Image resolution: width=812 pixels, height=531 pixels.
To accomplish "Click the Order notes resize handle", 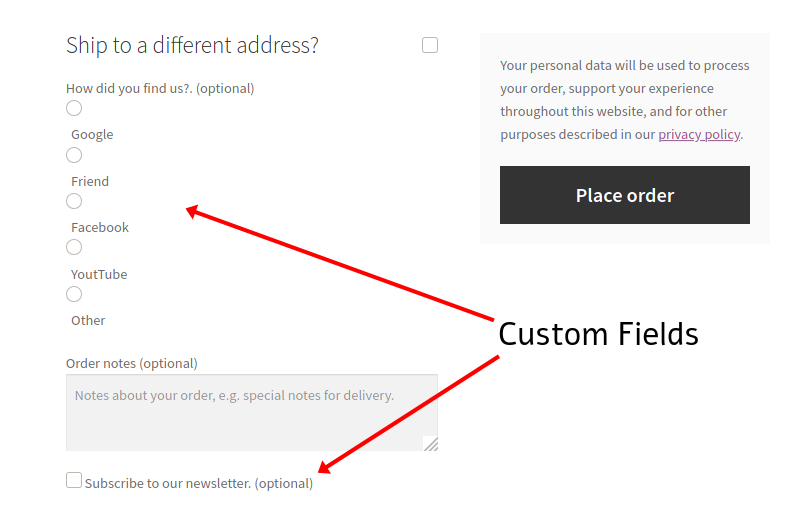I will tap(431, 444).
